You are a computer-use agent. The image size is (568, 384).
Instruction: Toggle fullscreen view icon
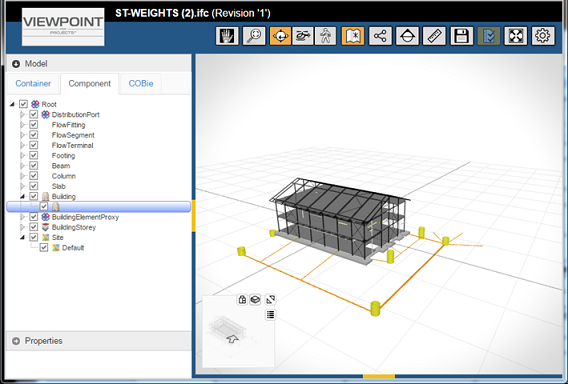(516, 36)
